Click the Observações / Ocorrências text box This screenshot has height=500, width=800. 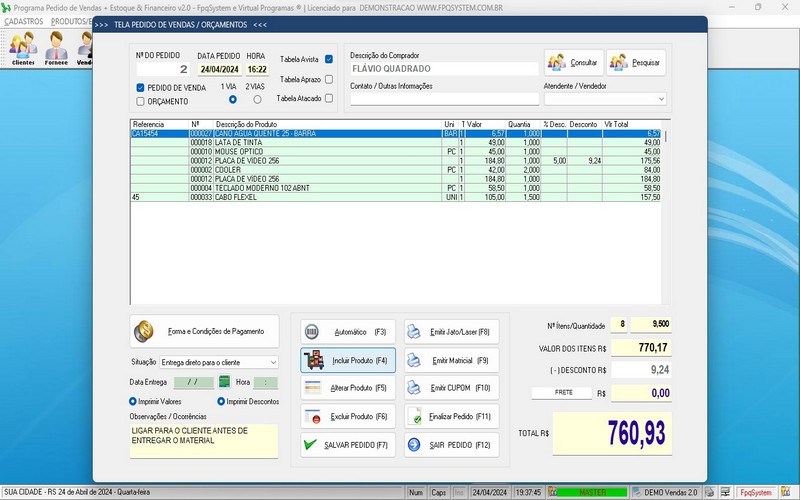(204, 441)
